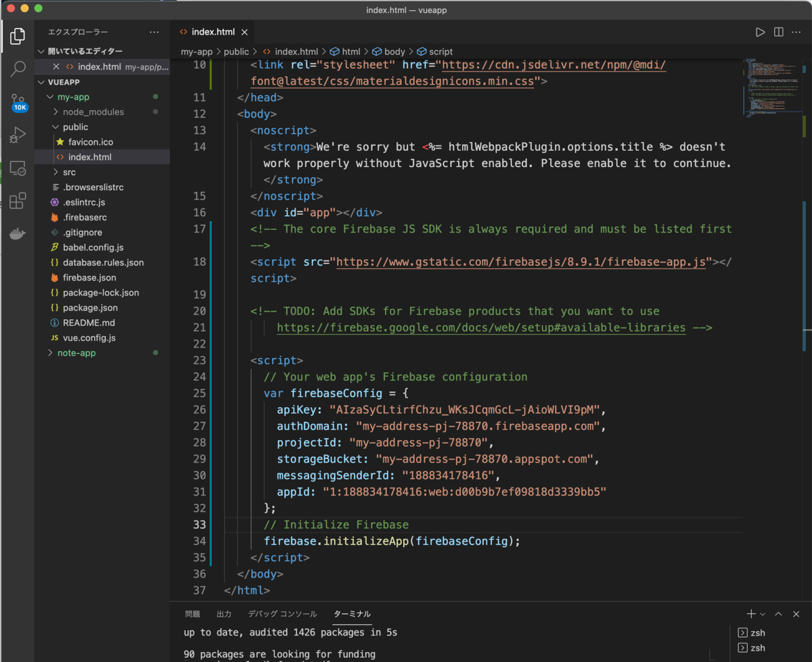Open the Run and Debug view
The image size is (812, 662).
click(18, 135)
